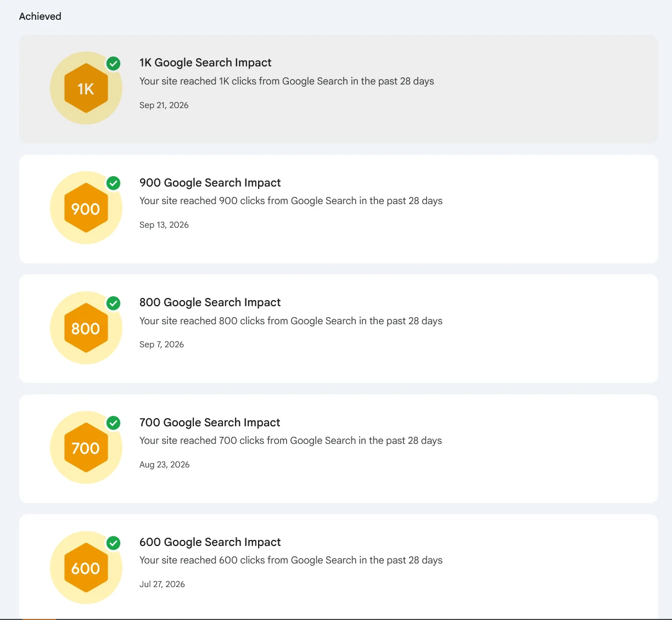Click the date Sep 21, 2026
Viewport: 672px width, 620px height.
click(164, 105)
